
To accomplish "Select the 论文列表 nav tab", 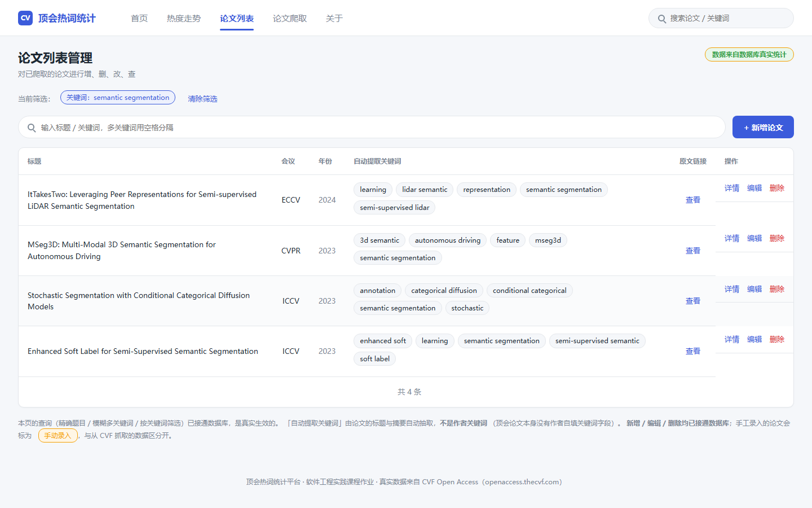I will 237,19.
